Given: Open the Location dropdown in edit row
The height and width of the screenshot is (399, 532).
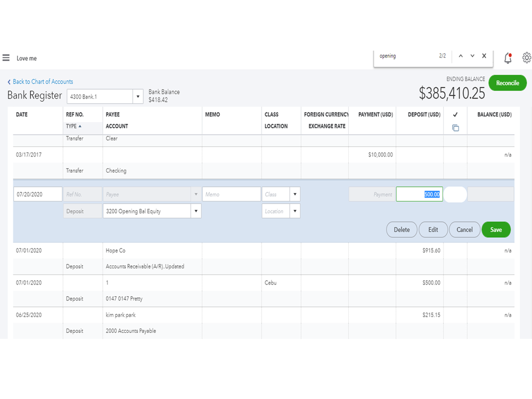Looking at the screenshot, I should (295, 211).
